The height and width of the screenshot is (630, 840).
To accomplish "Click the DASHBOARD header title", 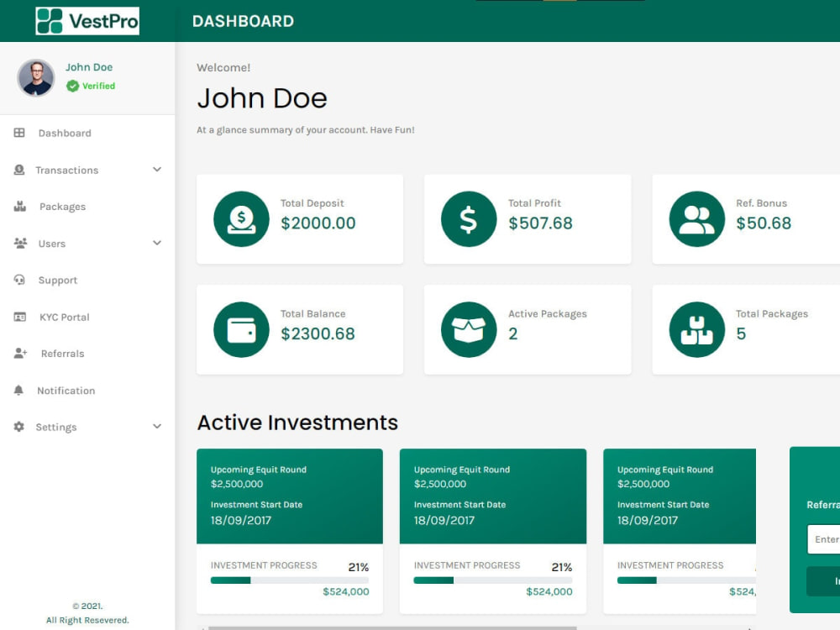I will [243, 21].
